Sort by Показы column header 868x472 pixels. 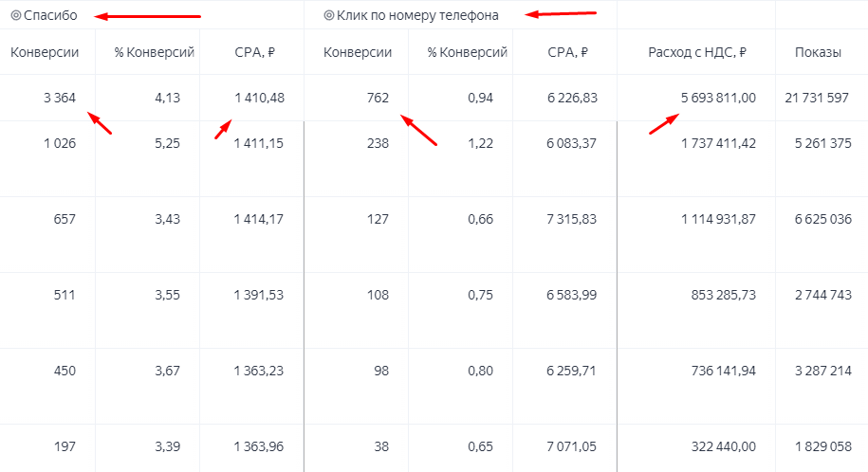(x=818, y=52)
